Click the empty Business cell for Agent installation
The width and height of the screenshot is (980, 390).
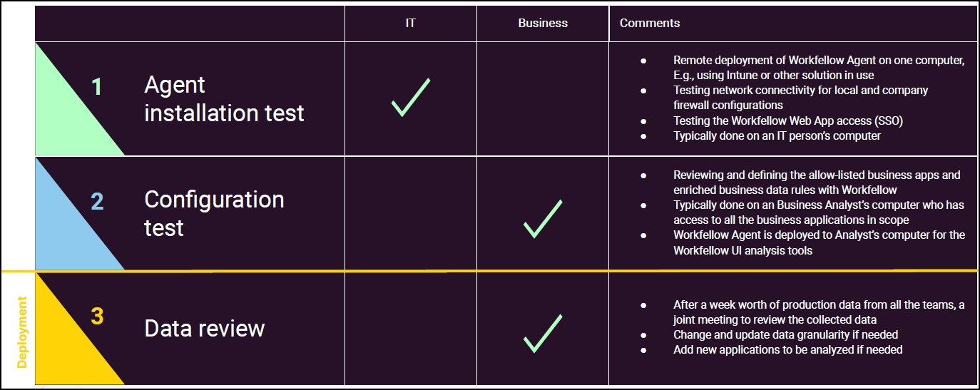click(543, 98)
